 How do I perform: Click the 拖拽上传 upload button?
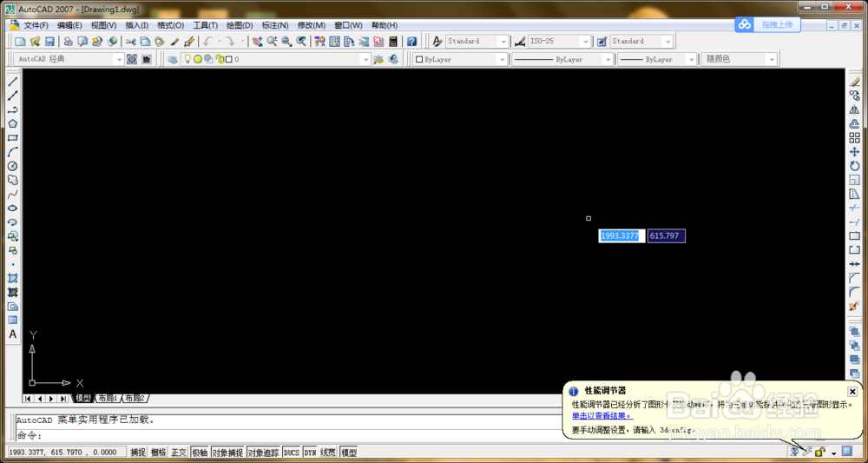768,24
